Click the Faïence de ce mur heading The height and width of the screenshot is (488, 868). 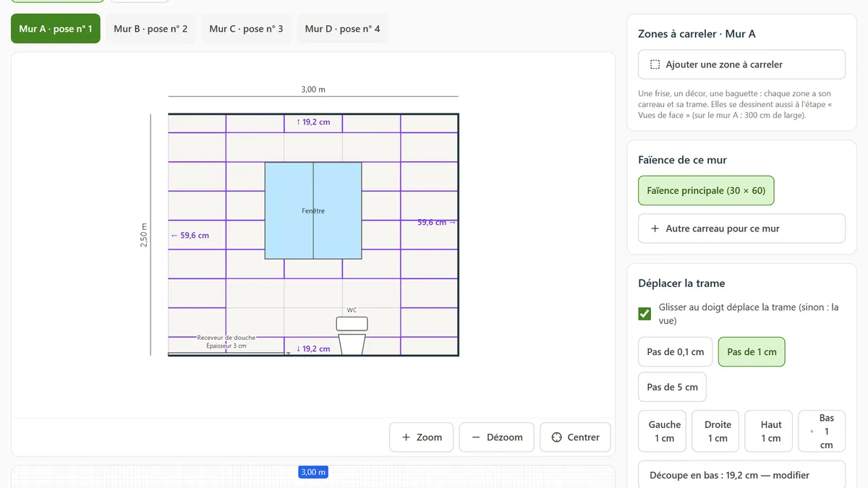tap(682, 160)
